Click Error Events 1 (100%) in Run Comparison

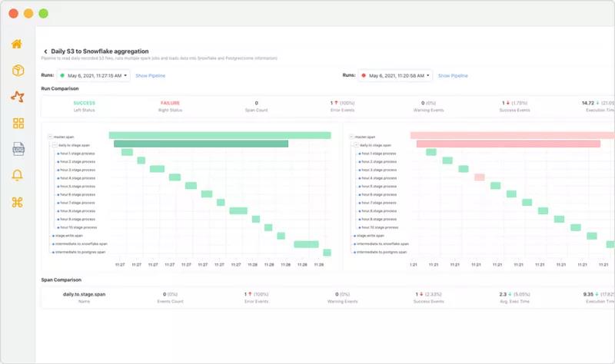[x=342, y=103]
